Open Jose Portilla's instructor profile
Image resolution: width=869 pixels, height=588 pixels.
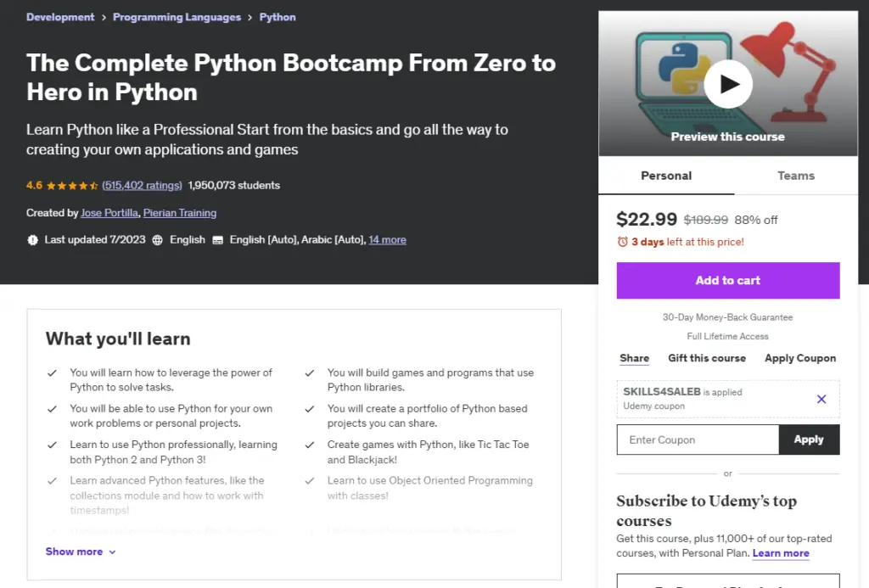tap(109, 213)
